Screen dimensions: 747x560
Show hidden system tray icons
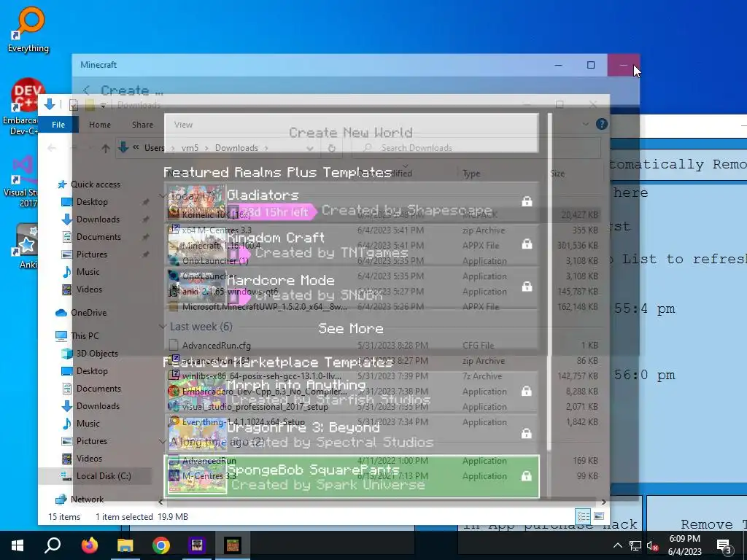click(x=617, y=545)
